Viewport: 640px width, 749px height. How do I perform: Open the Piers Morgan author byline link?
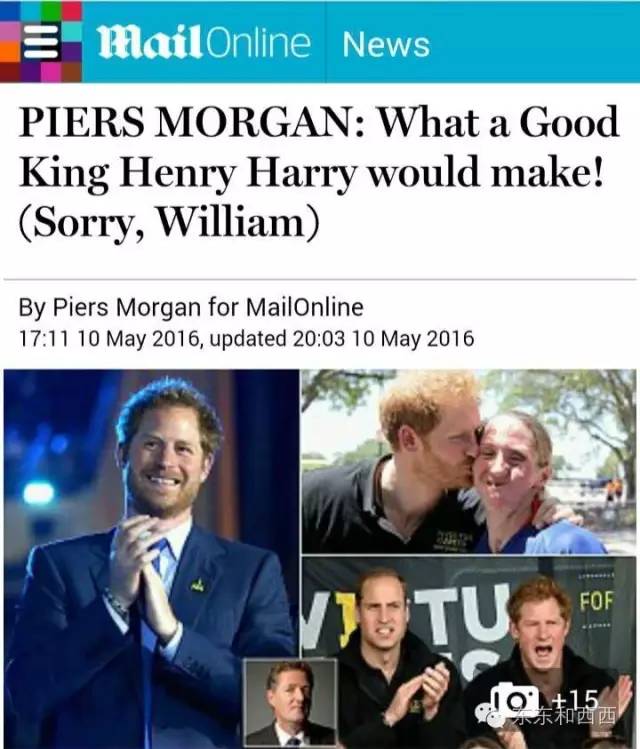[128, 307]
